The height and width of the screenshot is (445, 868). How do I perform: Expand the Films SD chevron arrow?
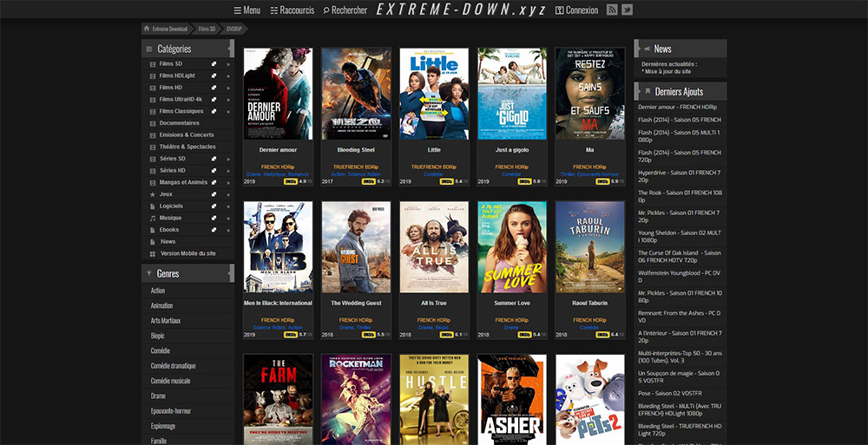coord(228,64)
